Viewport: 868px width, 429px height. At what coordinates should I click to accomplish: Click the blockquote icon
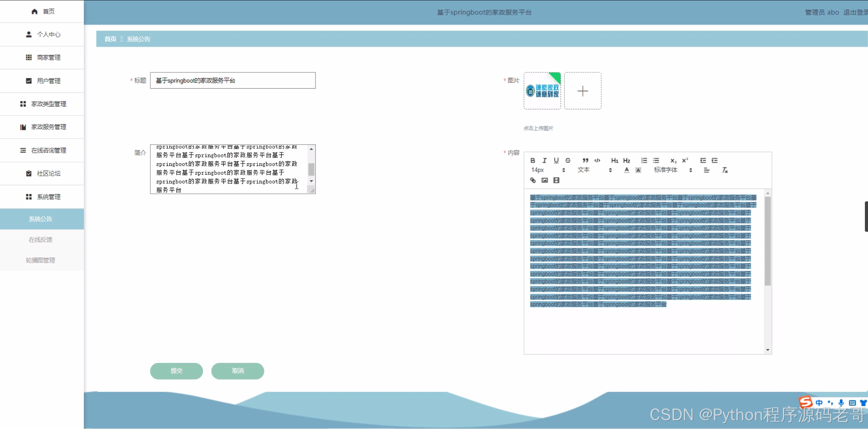pos(585,160)
